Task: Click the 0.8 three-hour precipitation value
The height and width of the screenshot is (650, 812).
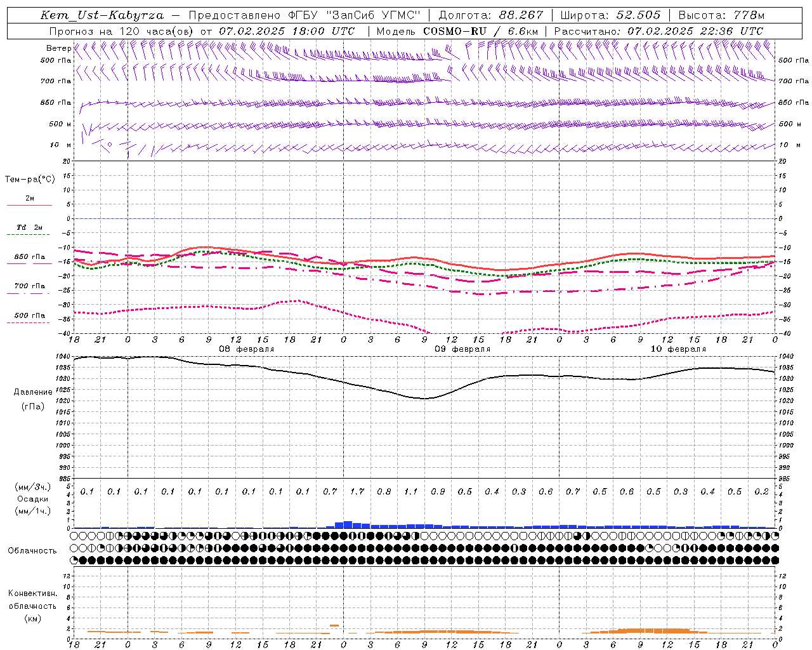Action: point(384,492)
